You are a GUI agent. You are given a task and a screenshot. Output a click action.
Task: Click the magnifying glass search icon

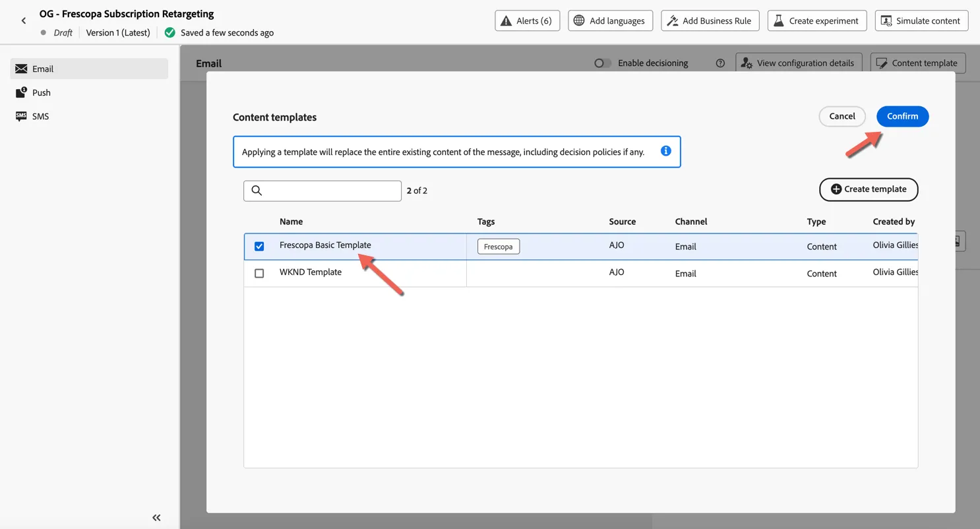(x=257, y=191)
